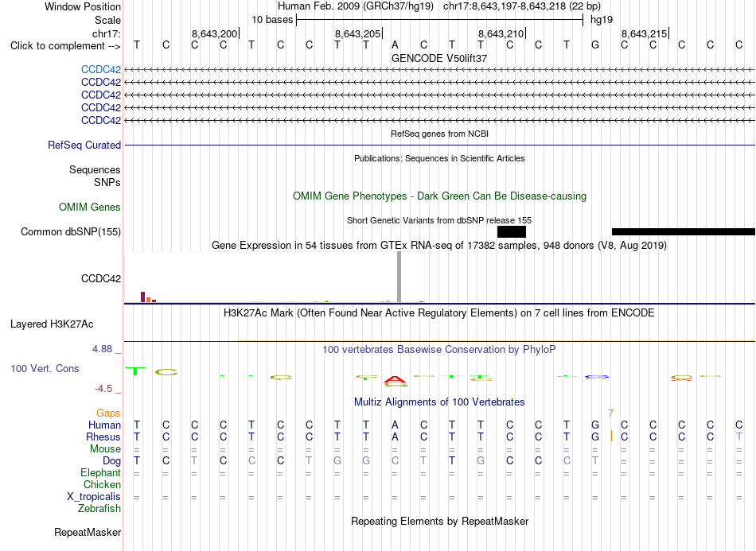Open the Layered H3K27Ac track label
The height and width of the screenshot is (551, 756).
(52, 324)
